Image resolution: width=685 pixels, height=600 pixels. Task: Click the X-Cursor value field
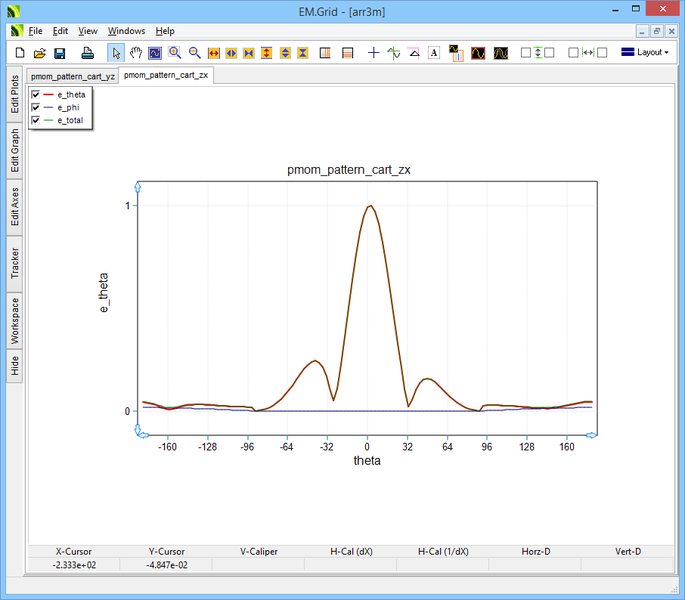pos(74,565)
